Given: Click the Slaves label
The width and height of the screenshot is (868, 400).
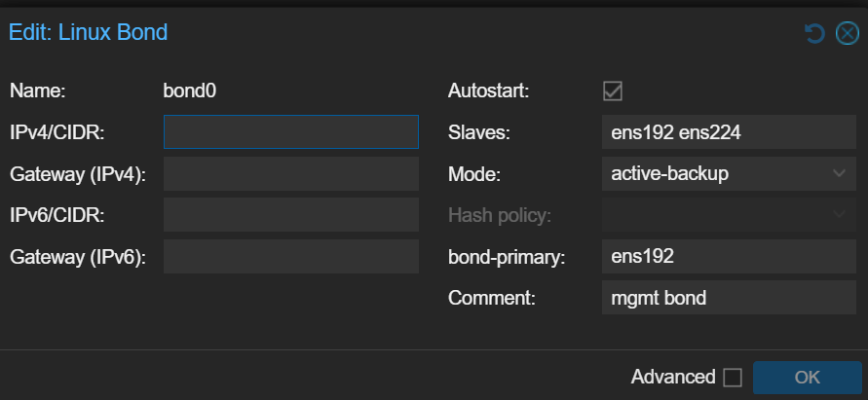Looking at the screenshot, I should [479, 132].
